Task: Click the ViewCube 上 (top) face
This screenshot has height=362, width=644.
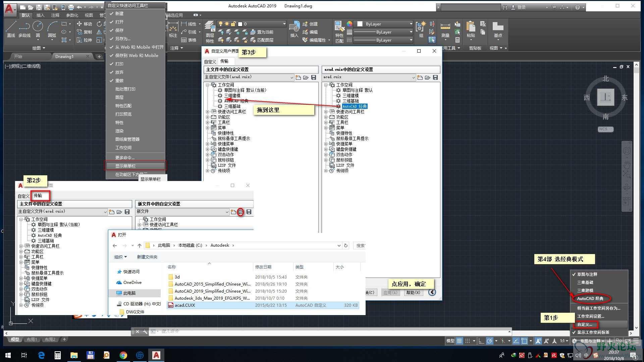Action: point(606,97)
